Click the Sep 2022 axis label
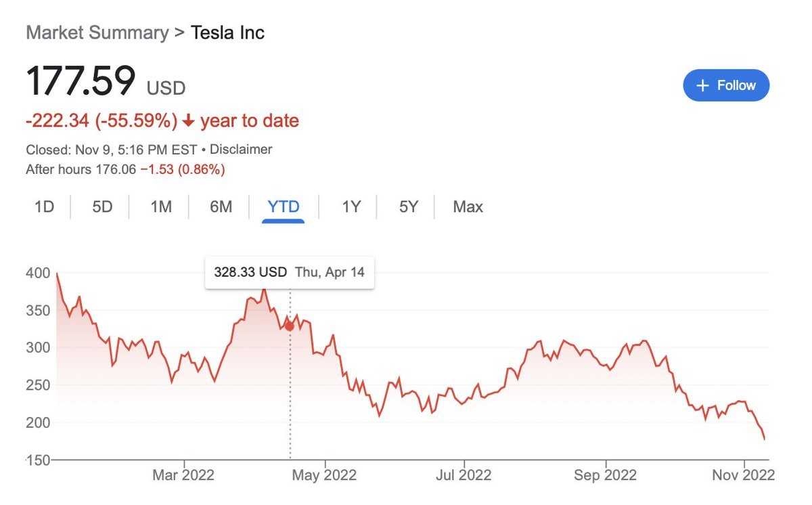This screenshot has width=812, height=505. [x=605, y=475]
